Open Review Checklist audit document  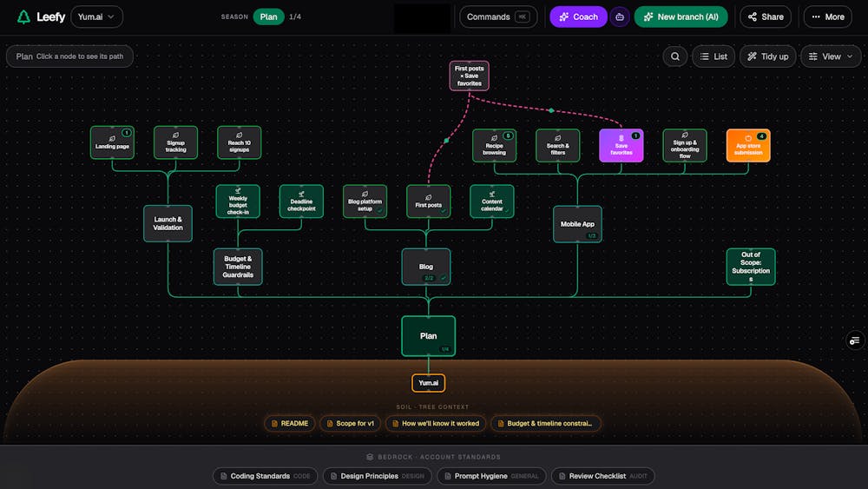click(603, 476)
